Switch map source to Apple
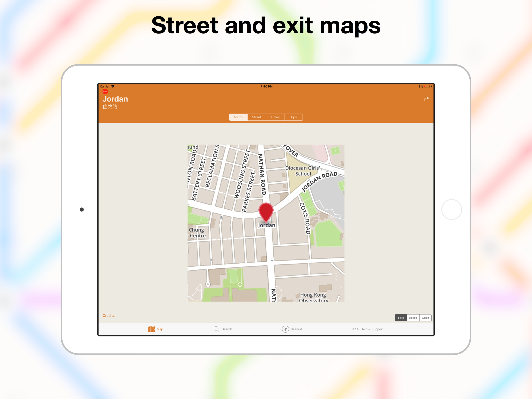The image size is (532, 399). click(425, 318)
